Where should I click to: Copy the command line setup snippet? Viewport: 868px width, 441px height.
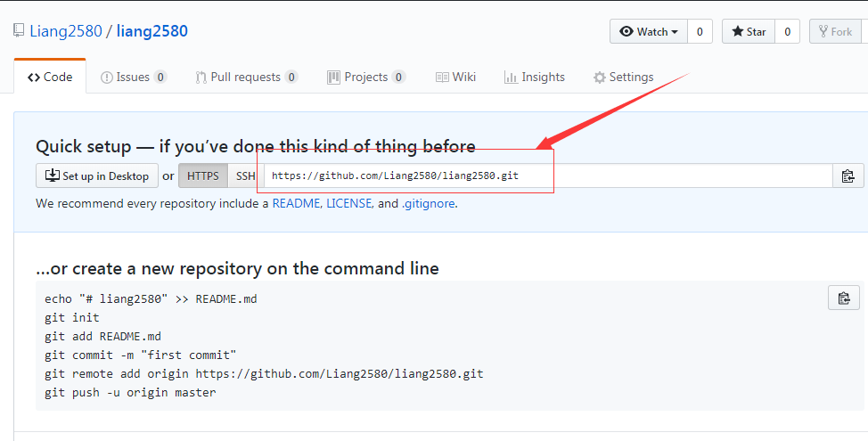pyautogui.click(x=844, y=298)
